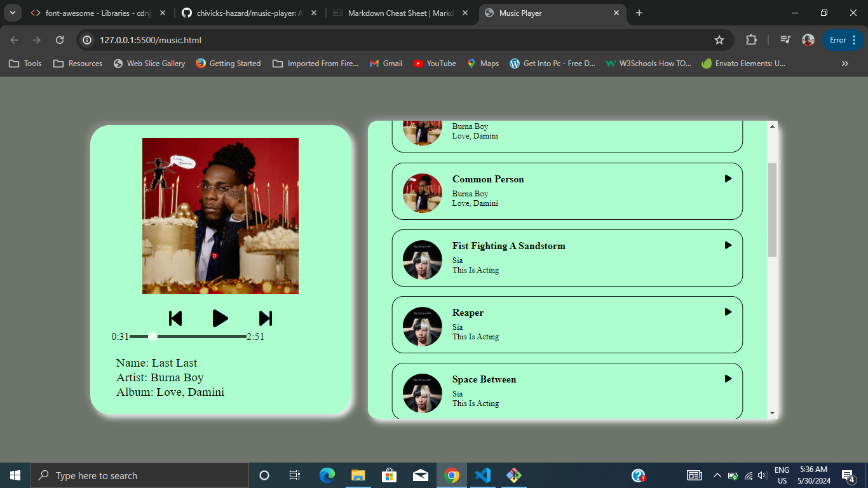Click the taskbar search box
The image size is (868, 488).
pos(140,475)
